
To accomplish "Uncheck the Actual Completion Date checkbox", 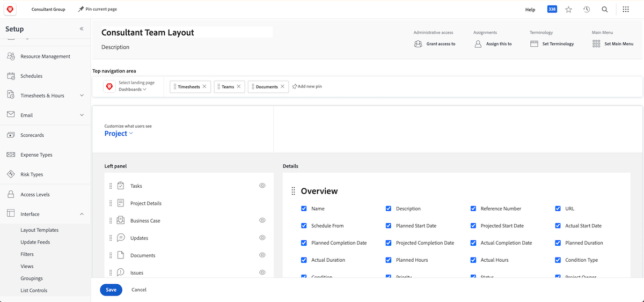I will point(473,242).
